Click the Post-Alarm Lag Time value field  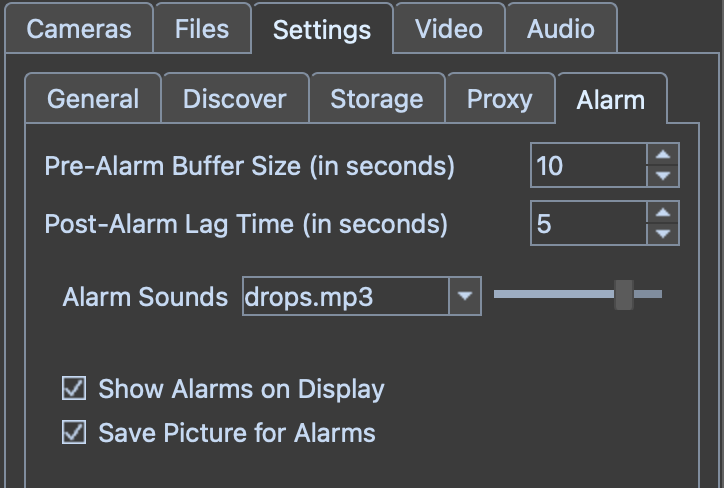coord(589,223)
